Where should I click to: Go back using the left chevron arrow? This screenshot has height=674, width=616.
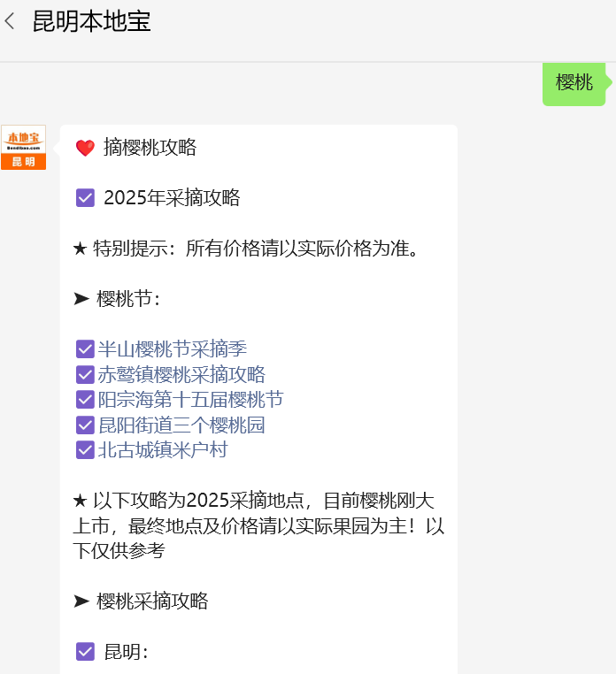(10, 21)
